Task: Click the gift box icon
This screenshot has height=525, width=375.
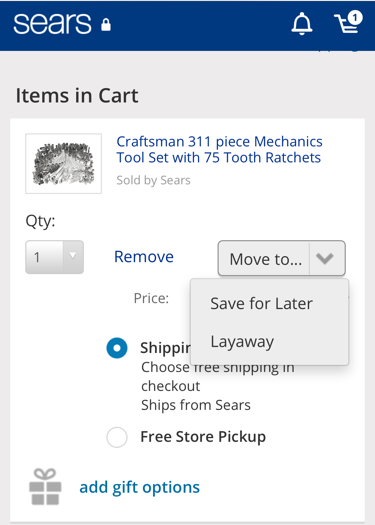Action: tap(45, 487)
